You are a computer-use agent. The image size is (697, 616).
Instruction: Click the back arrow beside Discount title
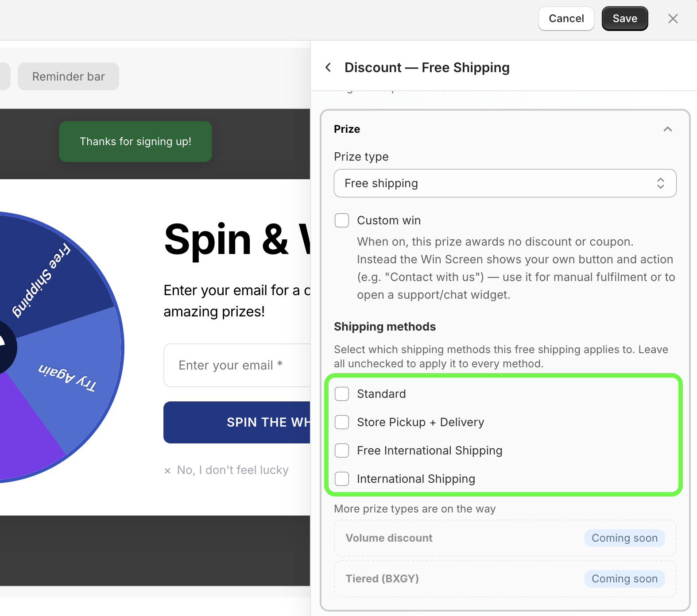click(328, 67)
